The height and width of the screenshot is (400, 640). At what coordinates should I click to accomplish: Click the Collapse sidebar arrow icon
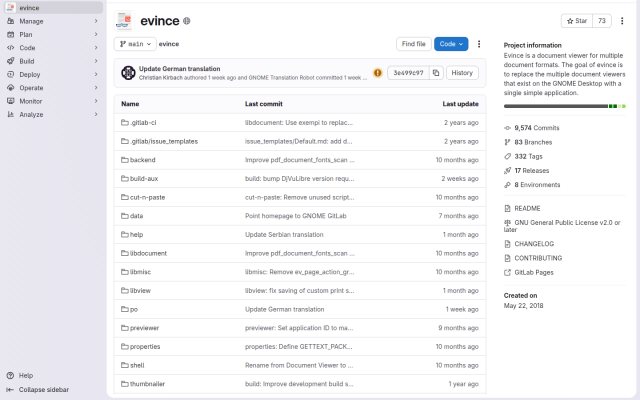(x=11, y=390)
